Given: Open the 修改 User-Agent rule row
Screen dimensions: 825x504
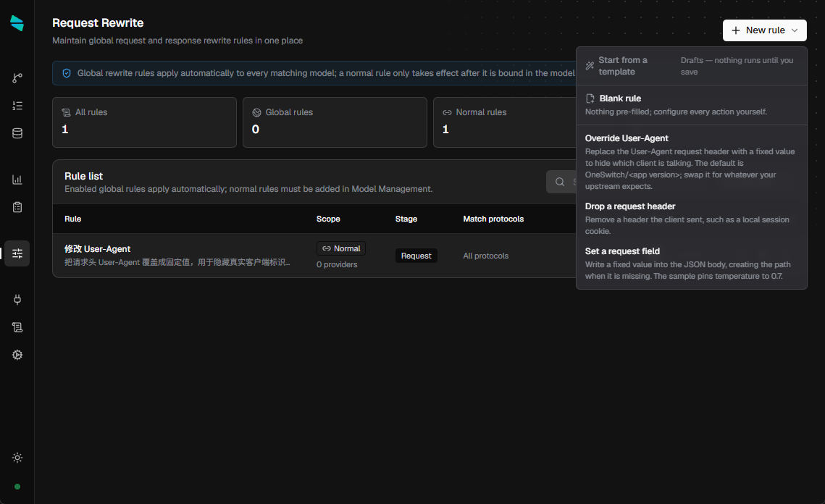Looking at the screenshot, I should (314, 256).
